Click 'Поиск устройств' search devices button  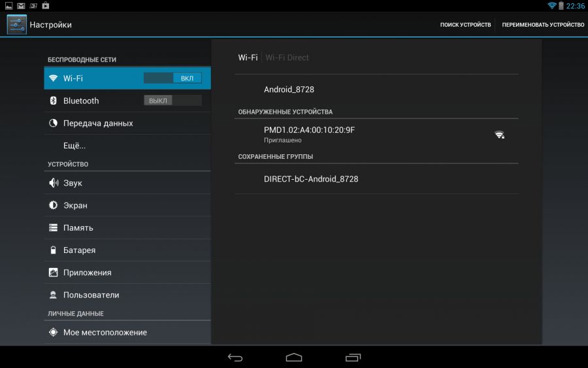point(465,25)
